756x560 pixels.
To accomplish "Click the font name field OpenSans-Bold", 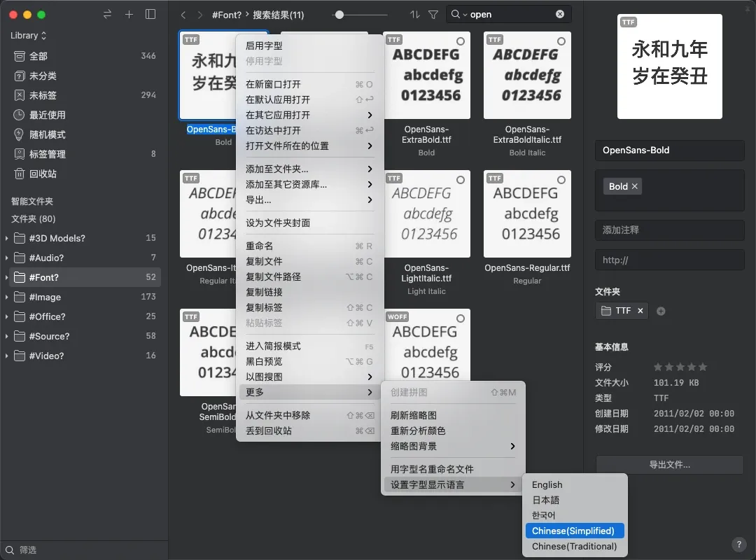I will pos(669,150).
